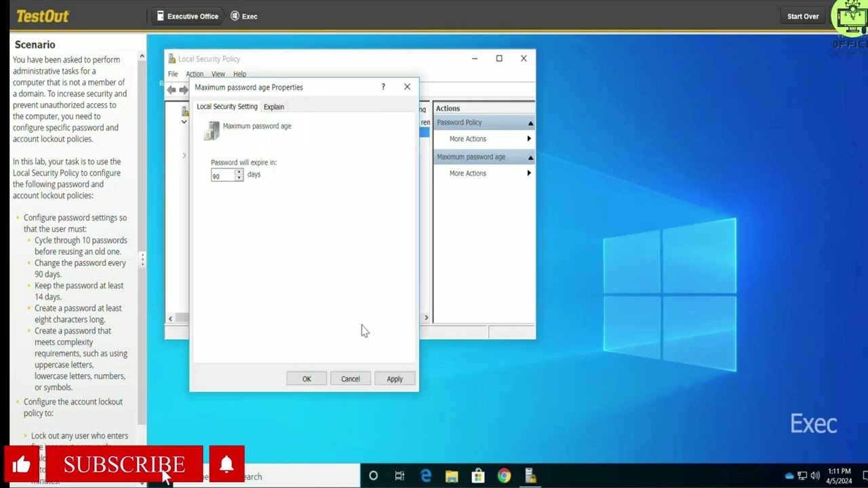The height and width of the screenshot is (488, 868).
Task: Click the Maximum password age policy icon
Action: coord(212,130)
